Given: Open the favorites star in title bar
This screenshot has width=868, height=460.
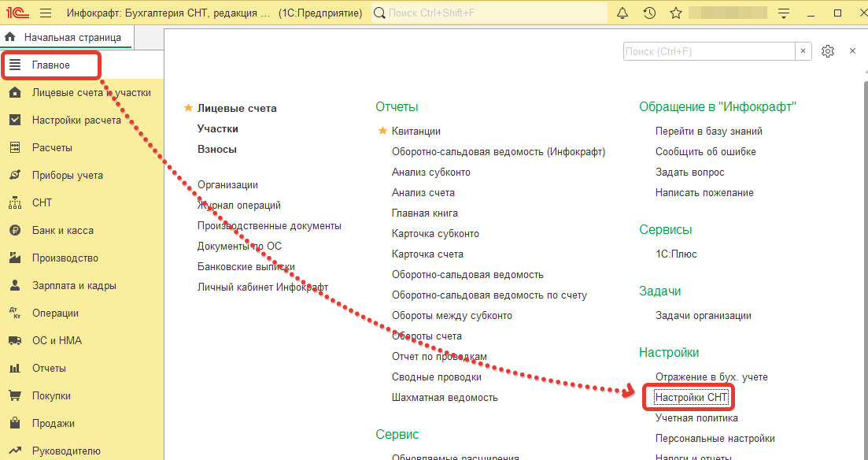Looking at the screenshot, I should click(675, 13).
